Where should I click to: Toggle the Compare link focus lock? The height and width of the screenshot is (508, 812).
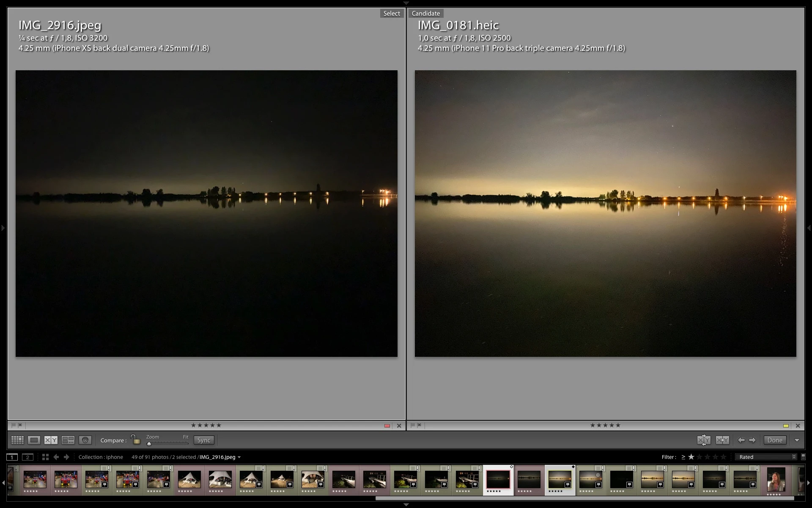(x=135, y=439)
